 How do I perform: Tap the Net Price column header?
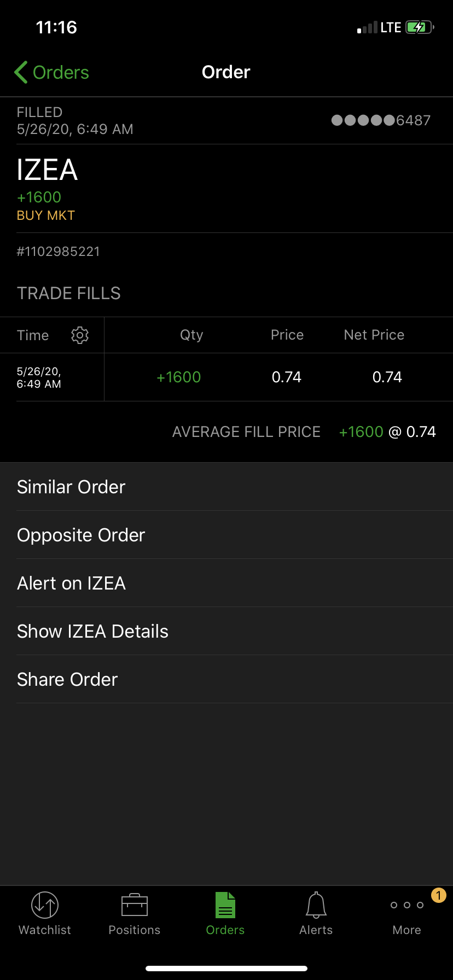tap(374, 335)
